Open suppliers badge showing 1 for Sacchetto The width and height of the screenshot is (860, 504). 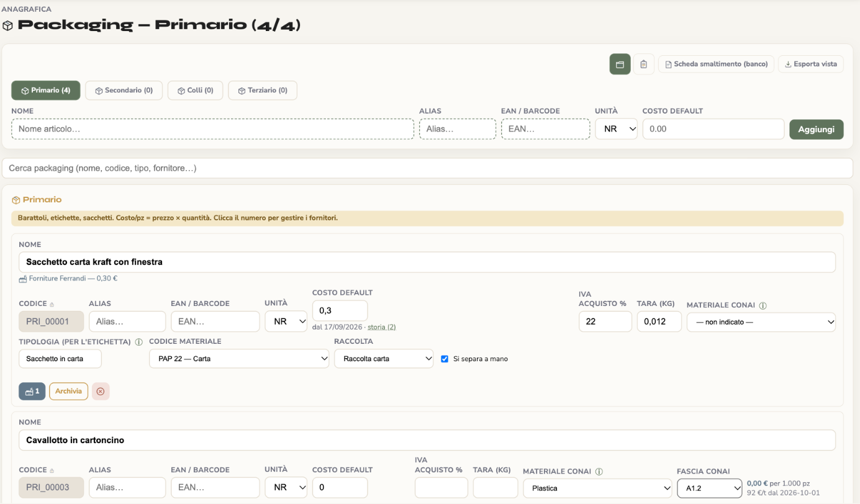coord(32,391)
